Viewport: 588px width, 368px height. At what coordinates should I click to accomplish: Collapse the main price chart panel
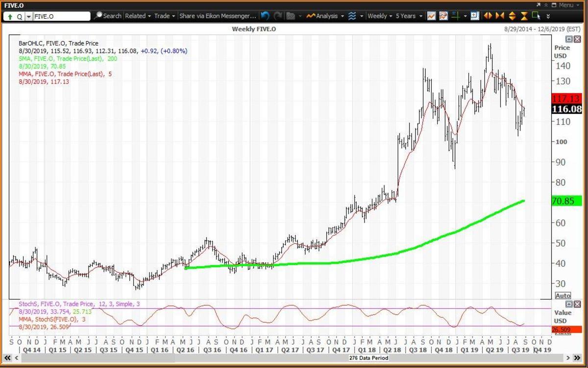pyautogui.click(x=569, y=39)
